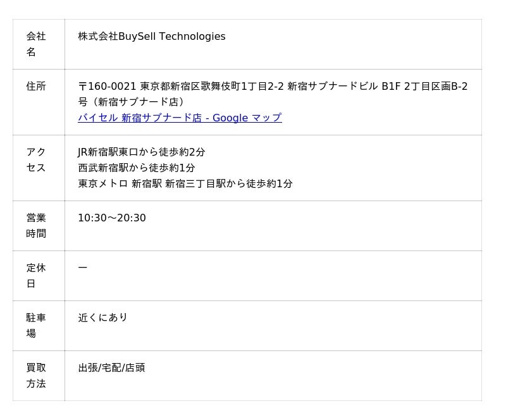Click the company name 株式会社BuySell Technologies
The image size is (506, 420).
(152, 36)
